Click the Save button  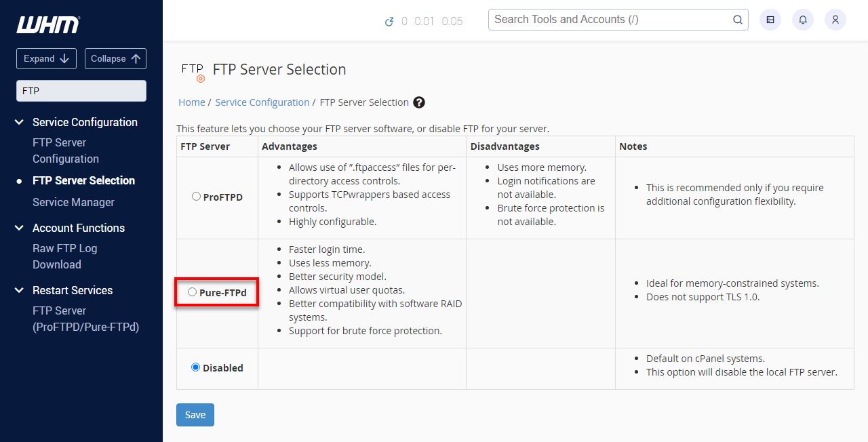pos(195,414)
